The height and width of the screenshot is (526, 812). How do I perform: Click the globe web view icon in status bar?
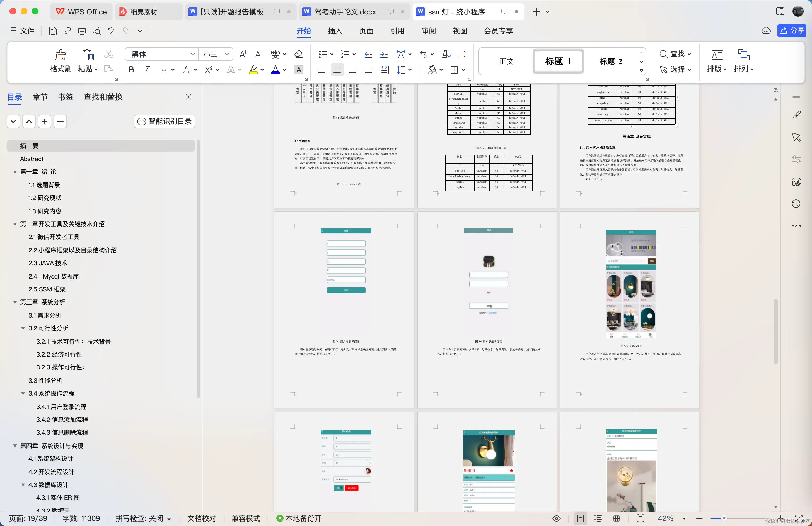pyautogui.click(x=617, y=518)
